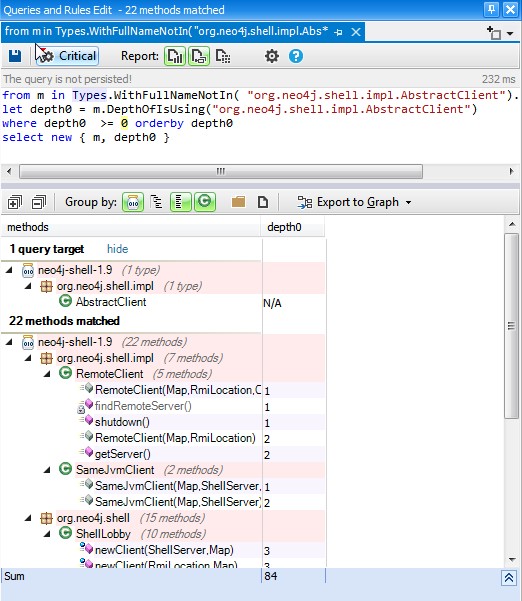Click the second Report icon button
This screenshot has height=601, width=522.
pyautogui.click(x=199, y=56)
